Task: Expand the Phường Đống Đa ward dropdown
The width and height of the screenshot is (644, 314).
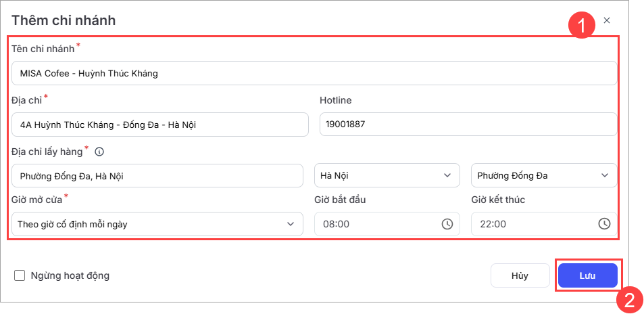Action: (x=535, y=176)
